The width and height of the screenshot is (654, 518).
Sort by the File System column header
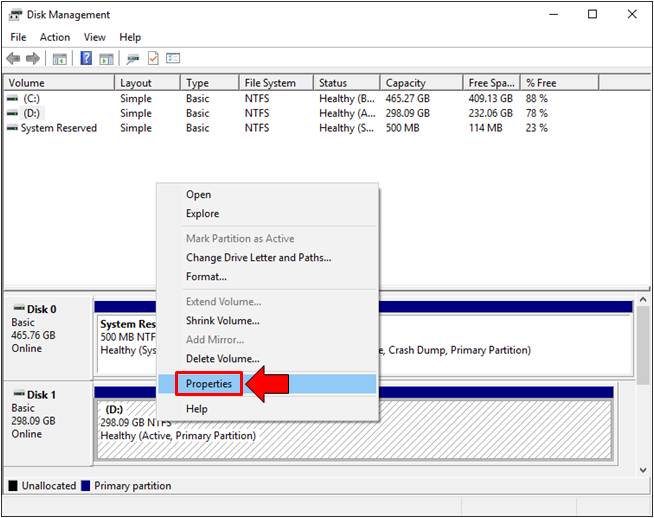(x=276, y=83)
